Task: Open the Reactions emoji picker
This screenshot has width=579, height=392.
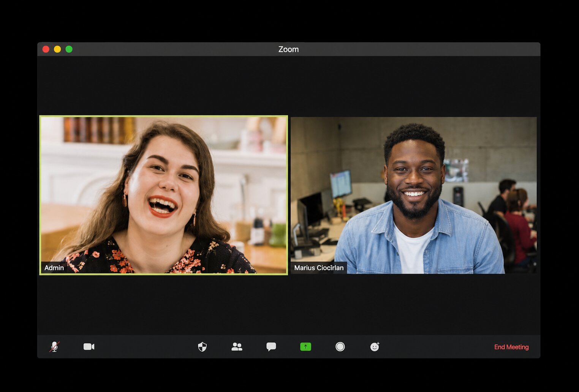Action: click(x=375, y=346)
